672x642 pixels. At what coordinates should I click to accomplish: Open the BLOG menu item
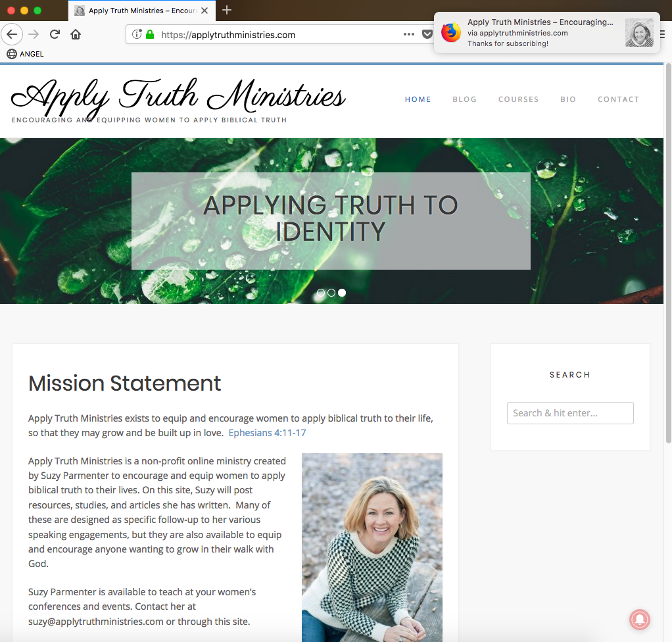(465, 99)
